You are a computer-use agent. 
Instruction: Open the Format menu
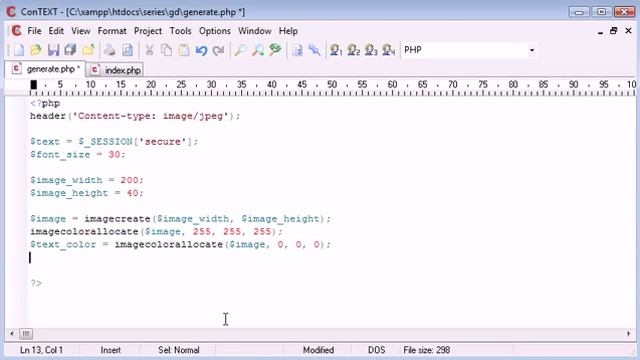click(112, 31)
